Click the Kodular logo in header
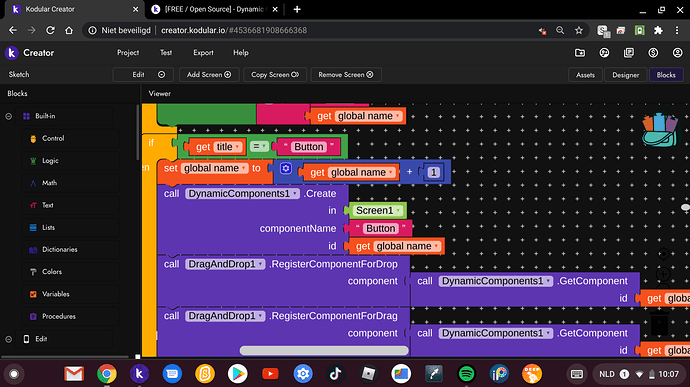The image size is (690, 387). tap(11, 53)
